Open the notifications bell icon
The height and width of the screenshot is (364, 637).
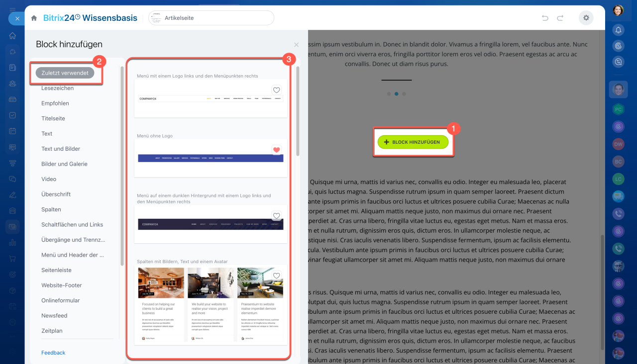618,30
